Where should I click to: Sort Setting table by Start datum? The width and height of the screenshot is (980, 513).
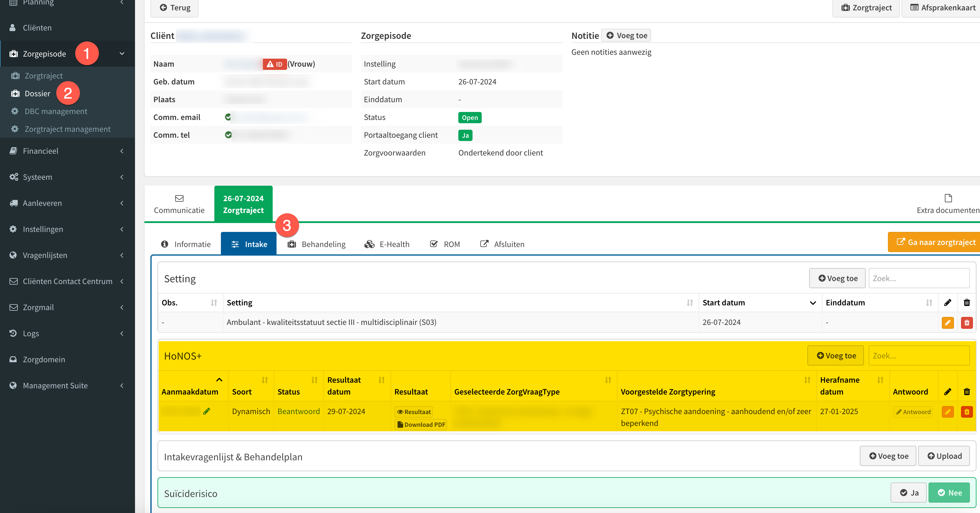[813, 302]
